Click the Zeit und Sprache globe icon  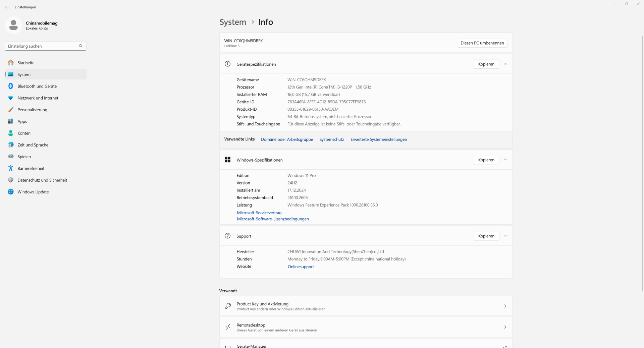(11, 145)
